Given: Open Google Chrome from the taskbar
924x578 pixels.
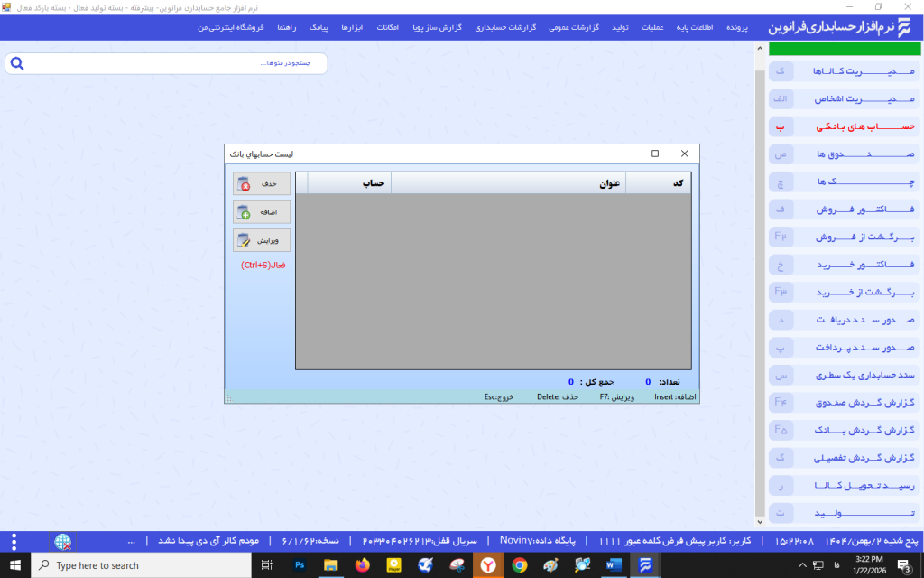Looking at the screenshot, I should point(519,565).
